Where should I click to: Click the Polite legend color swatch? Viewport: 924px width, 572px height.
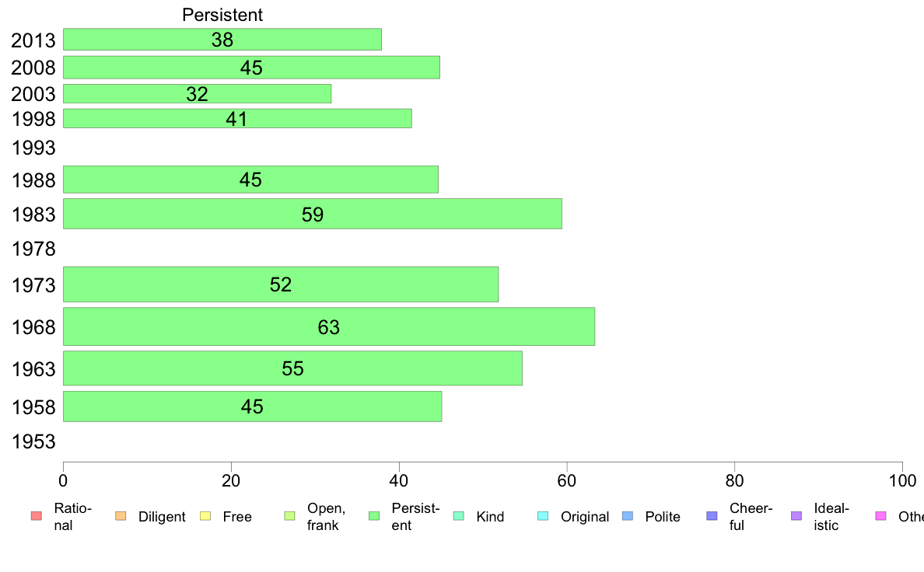click(628, 516)
